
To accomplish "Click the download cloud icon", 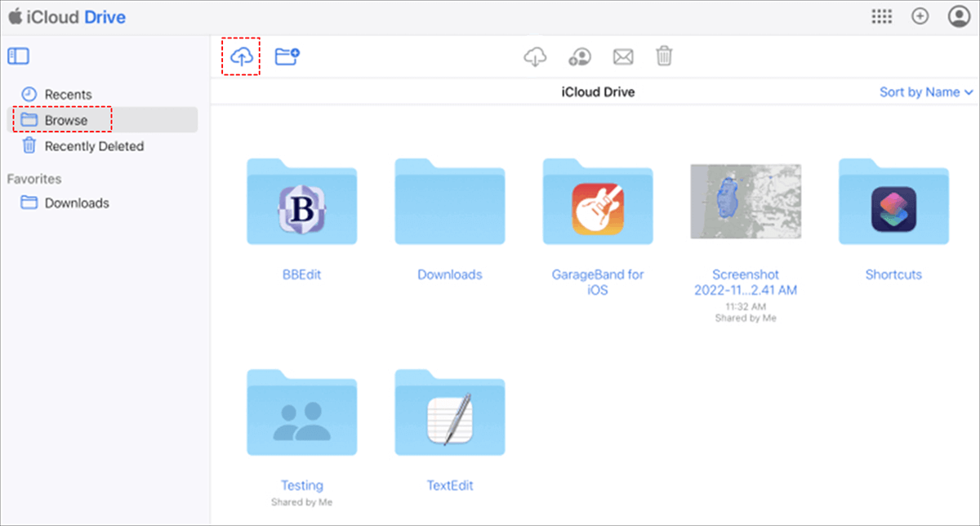I will coord(535,56).
